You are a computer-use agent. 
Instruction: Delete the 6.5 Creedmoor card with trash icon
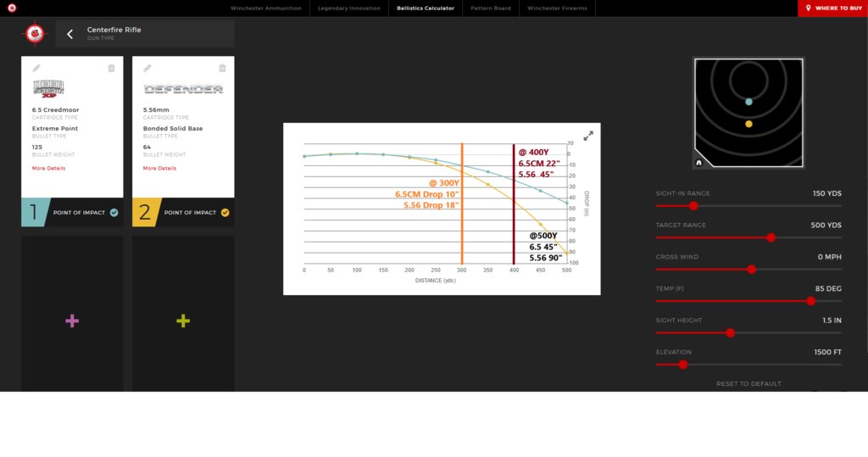coord(111,68)
